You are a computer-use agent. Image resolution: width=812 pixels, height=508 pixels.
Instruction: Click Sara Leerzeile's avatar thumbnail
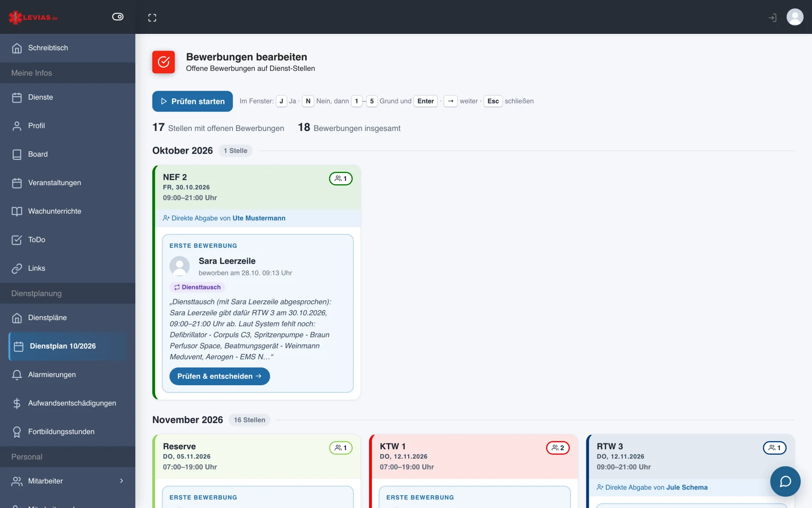[x=180, y=266]
